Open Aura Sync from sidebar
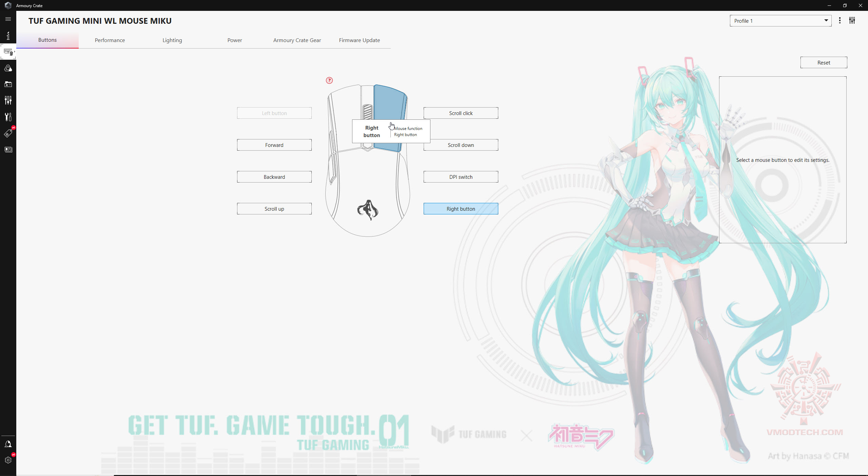 [8, 68]
